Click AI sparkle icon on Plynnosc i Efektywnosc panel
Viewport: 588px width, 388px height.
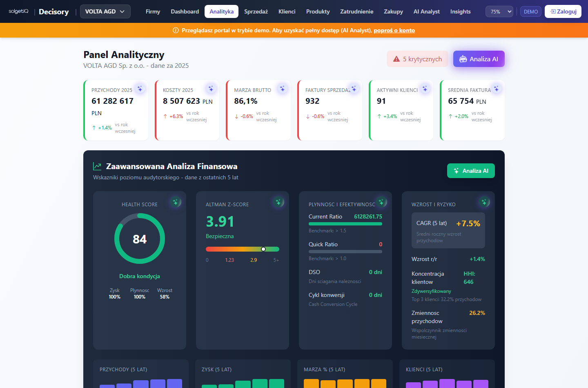(381, 202)
